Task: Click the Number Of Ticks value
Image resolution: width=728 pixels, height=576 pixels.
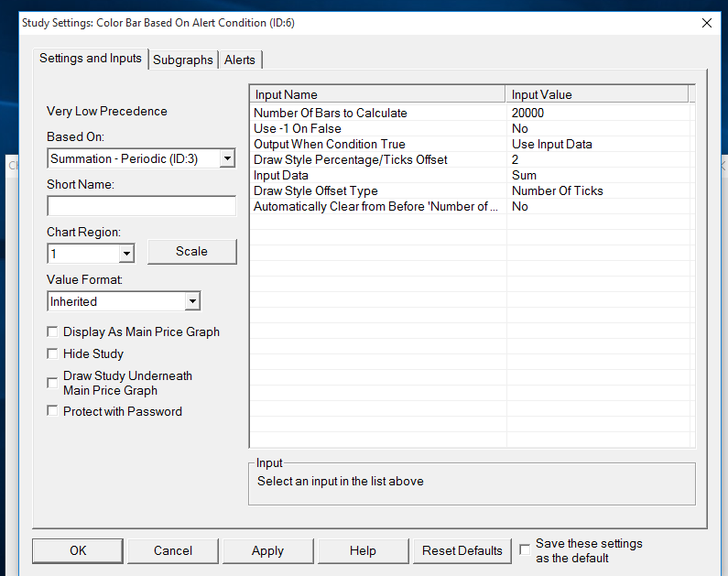Action: (x=557, y=190)
